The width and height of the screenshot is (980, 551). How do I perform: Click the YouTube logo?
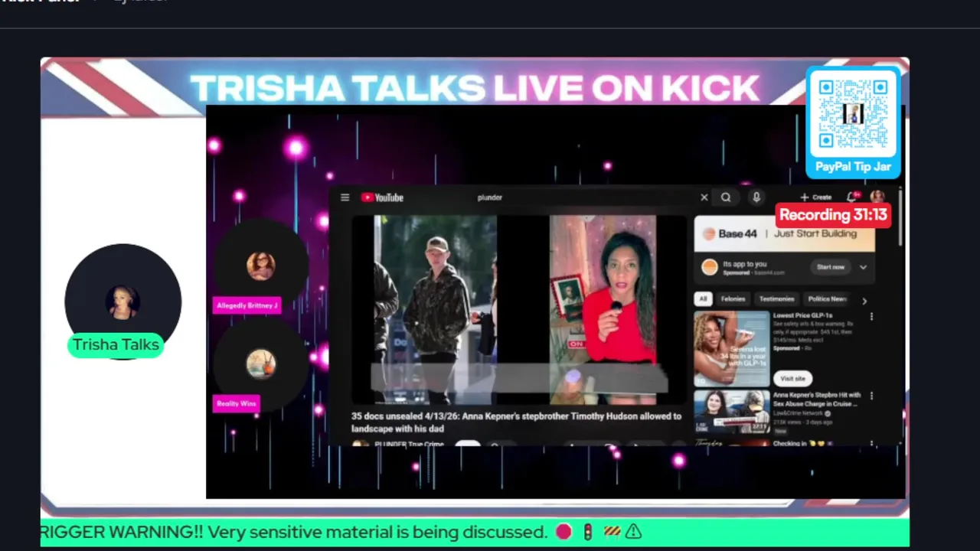[x=382, y=197]
